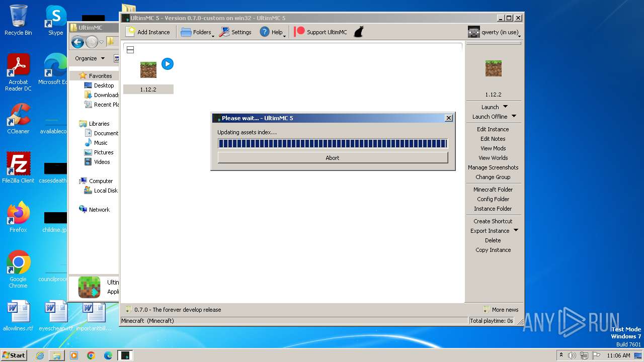Click Edit Notes in the side panel

point(493,139)
